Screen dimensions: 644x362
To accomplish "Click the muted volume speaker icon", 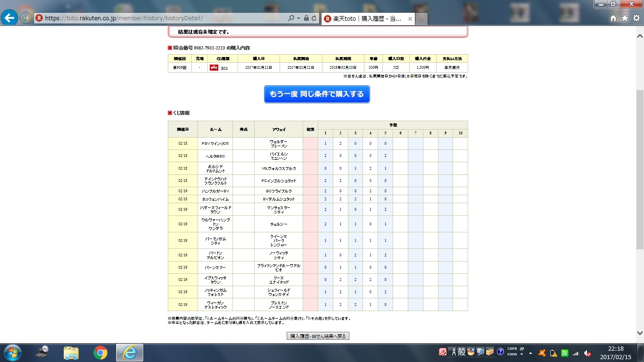I will tap(587, 353).
